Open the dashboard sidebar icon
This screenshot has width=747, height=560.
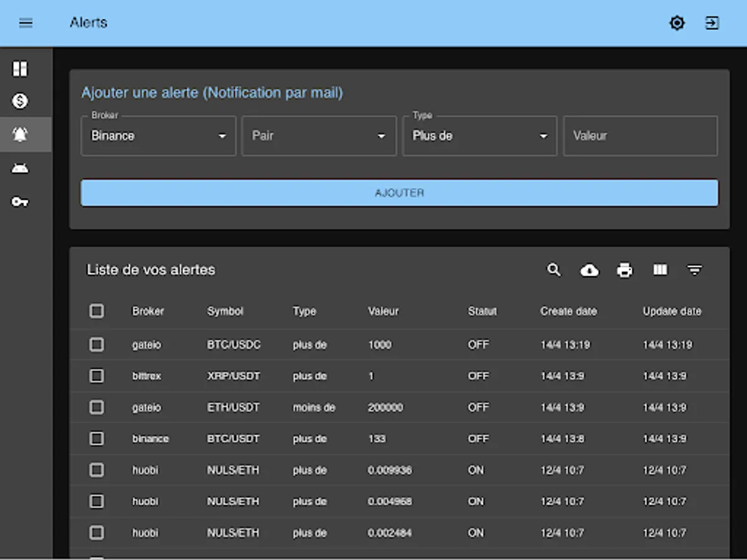pos(20,68)
